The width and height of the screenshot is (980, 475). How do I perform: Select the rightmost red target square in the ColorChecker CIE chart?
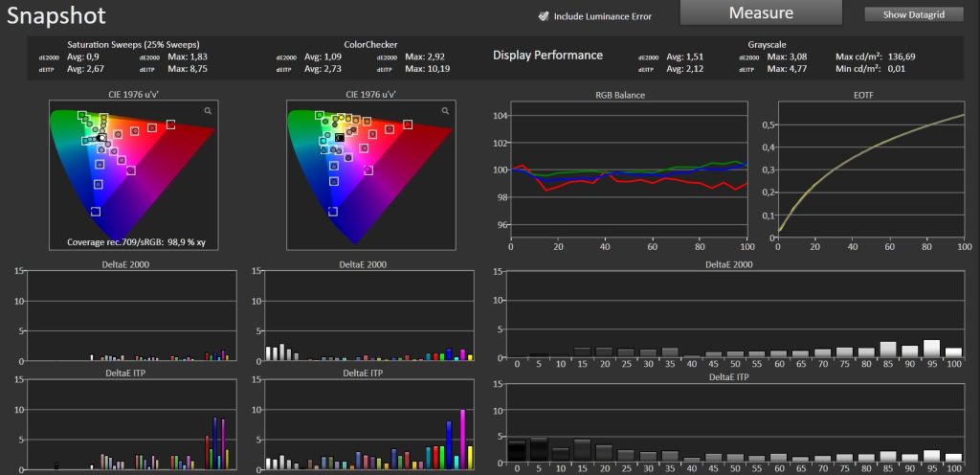(408, 124)
